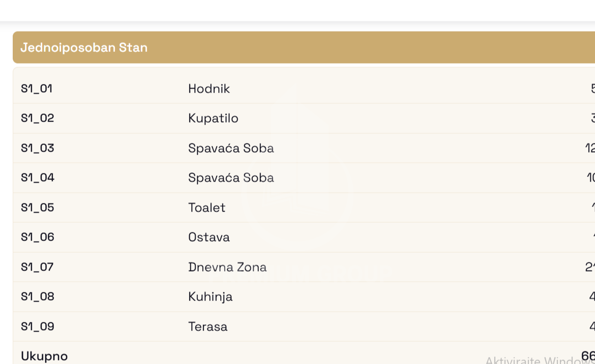Click the Hodnik room label
595x364 pixels.
tap(209, 89)
